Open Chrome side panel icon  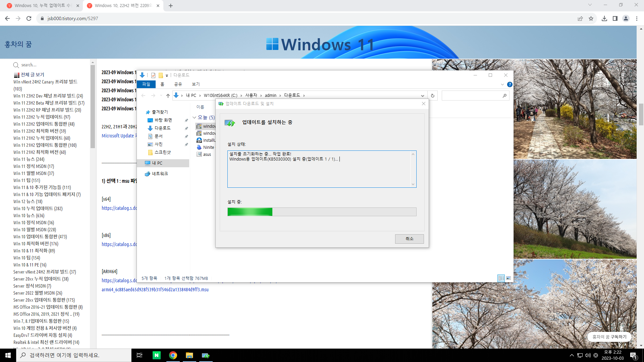pyautogui.click(x=615, y=18)
